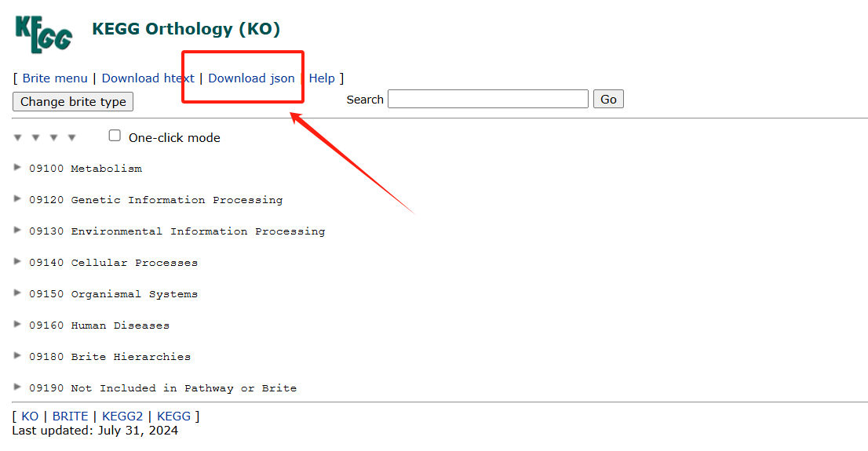
Task: Click Last updated July 31, 2024 text
Action: coord(95,431)
